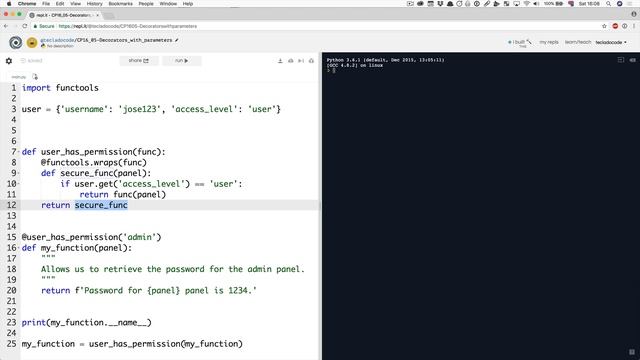Click the rightmost cloud icon in editor toolbar
This screenshot has height=360, width=640.
click(x=311, y=61)
